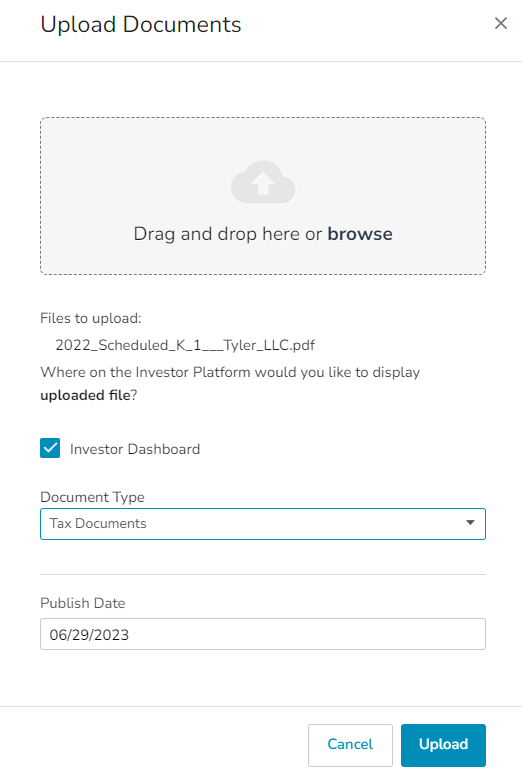Cancel the document upload
This screenshot has height=779, width=522.
tap(350, 745)
